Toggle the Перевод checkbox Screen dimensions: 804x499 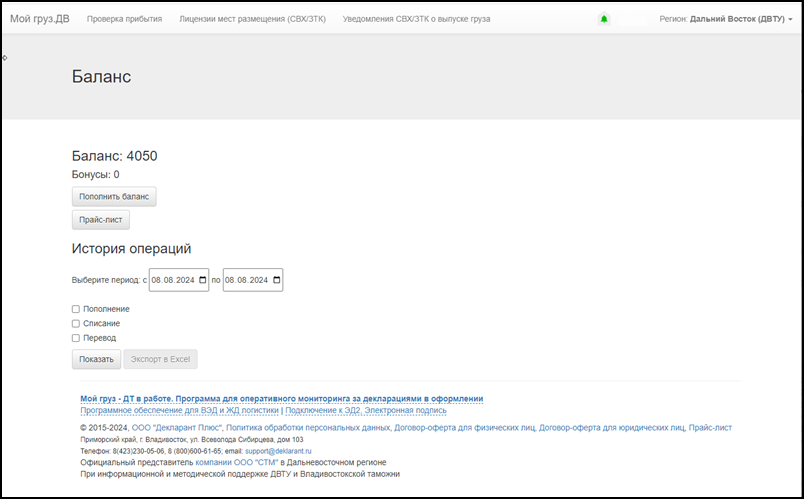[76, 338]
